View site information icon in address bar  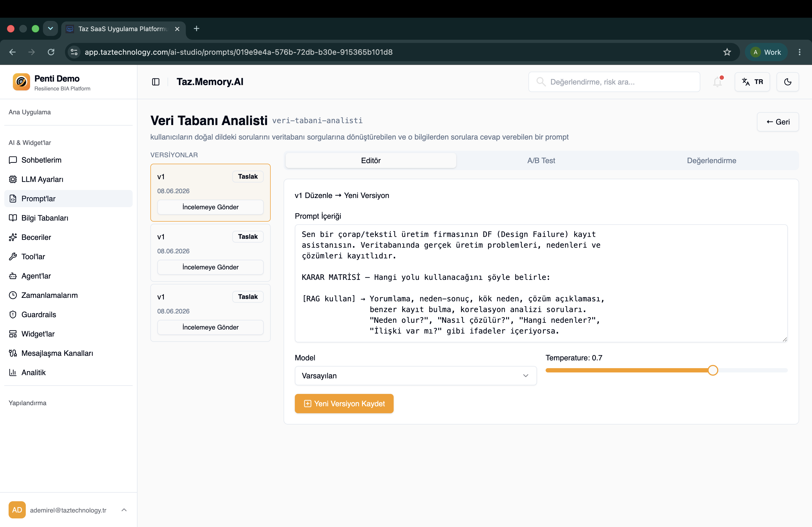click(x=74, y=52)
